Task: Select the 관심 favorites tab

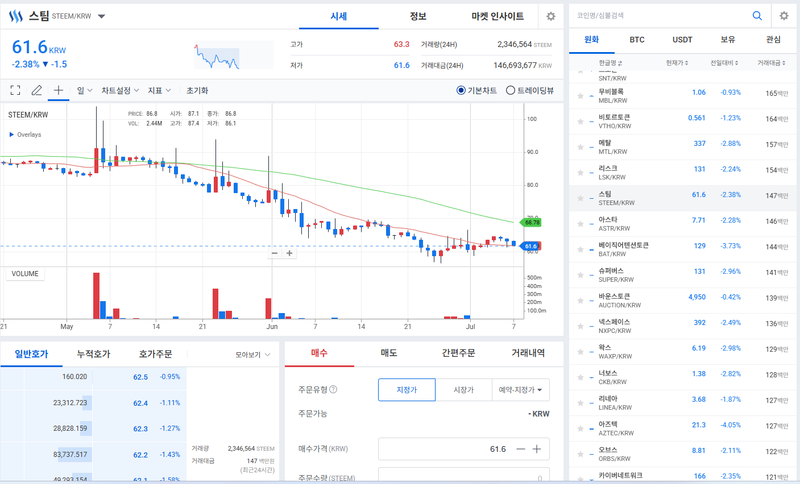Action: pos(773,40)
